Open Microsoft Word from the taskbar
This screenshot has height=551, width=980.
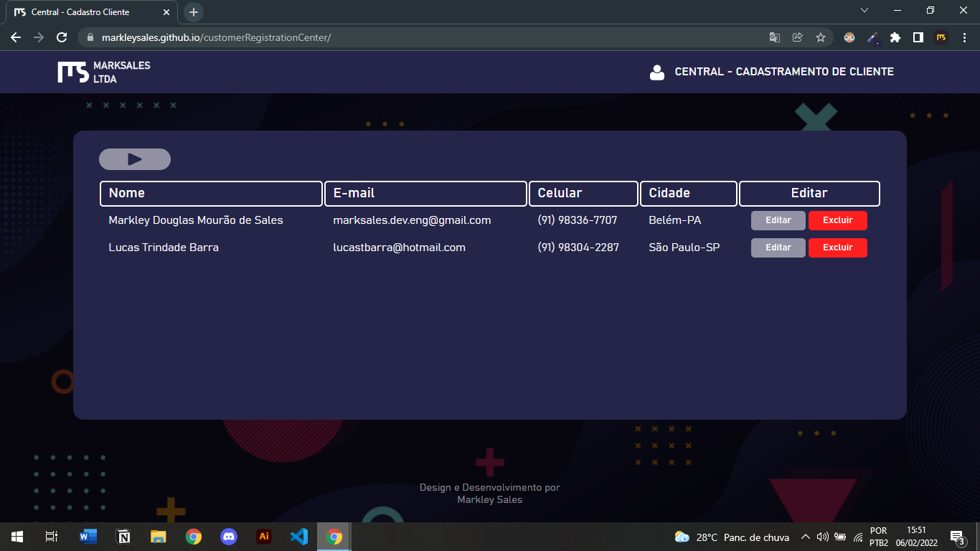pyautogui.click(x=88, y=537)
